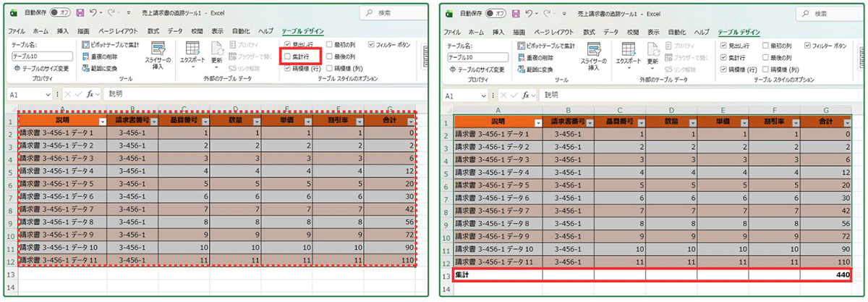Toggle 自動保存 switch in left window

[61, 13]
